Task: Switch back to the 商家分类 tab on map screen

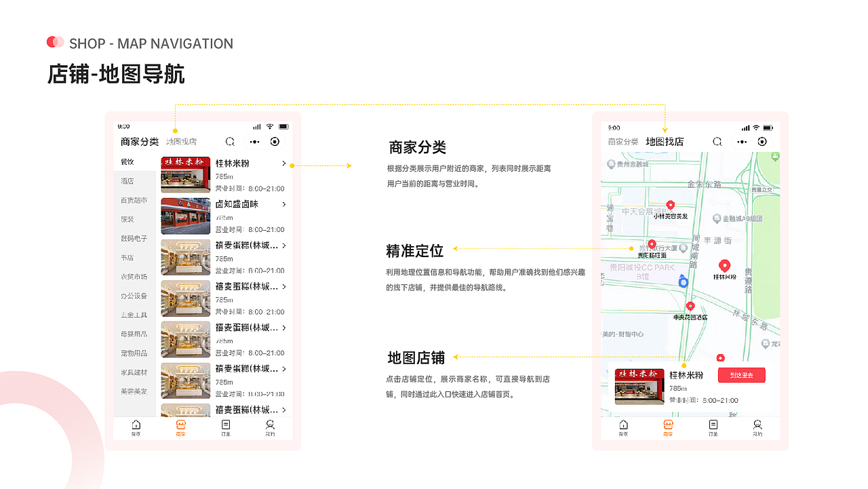Action: pos(623,142)
